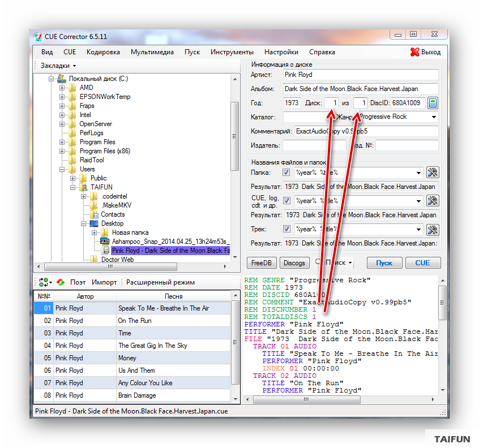The height and width of the screenshot is (448, 479).
Task: Toggle the Трек checkbox
Action: [286, 229]
